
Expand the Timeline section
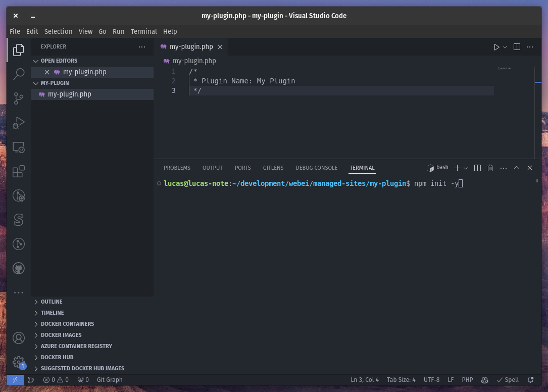coord(92,313)
